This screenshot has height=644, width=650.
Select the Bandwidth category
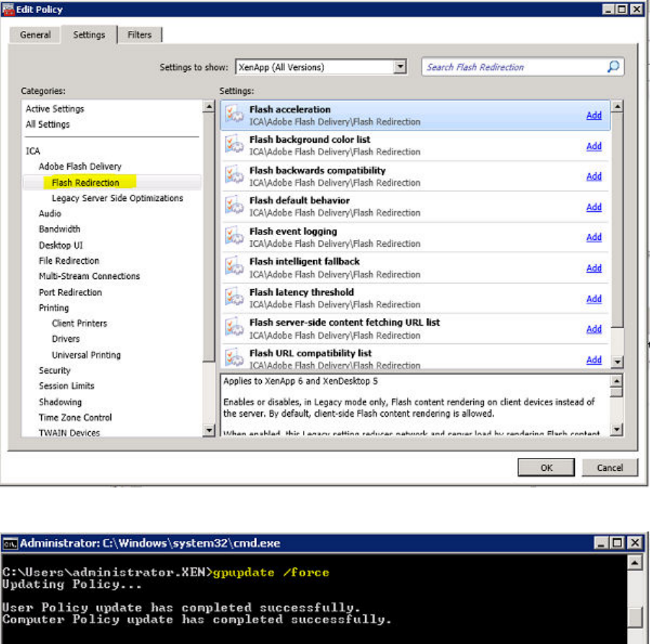(x=59, y=229)
